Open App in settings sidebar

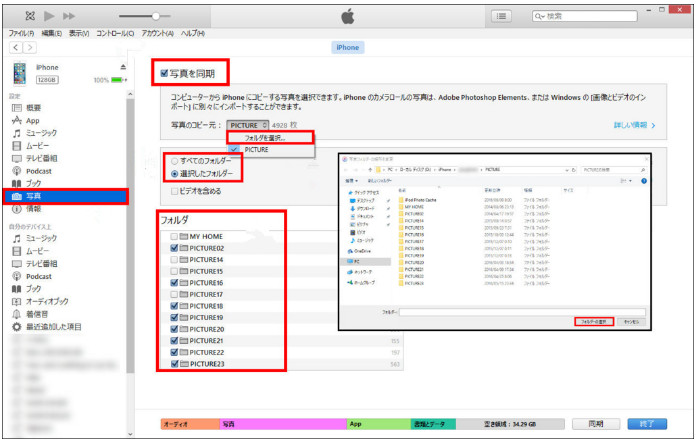(x=32, y=121)
